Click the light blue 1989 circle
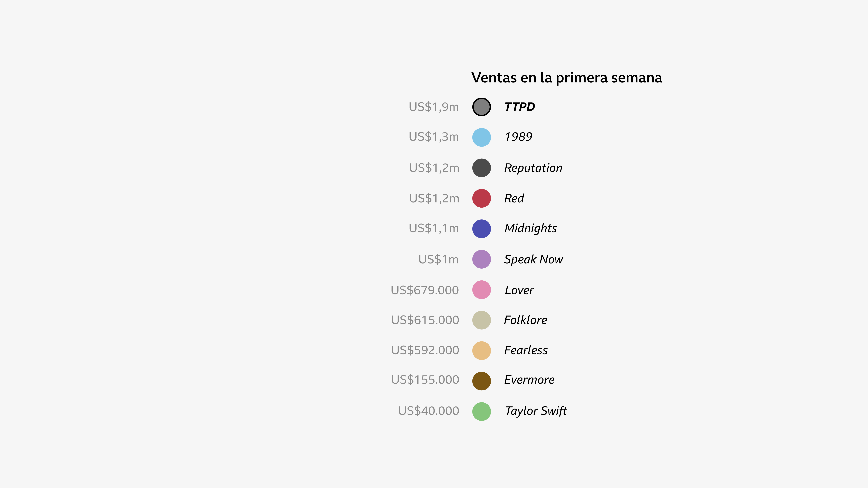The height and width of the screenshot is (488, 868). (x=481, y=137)
